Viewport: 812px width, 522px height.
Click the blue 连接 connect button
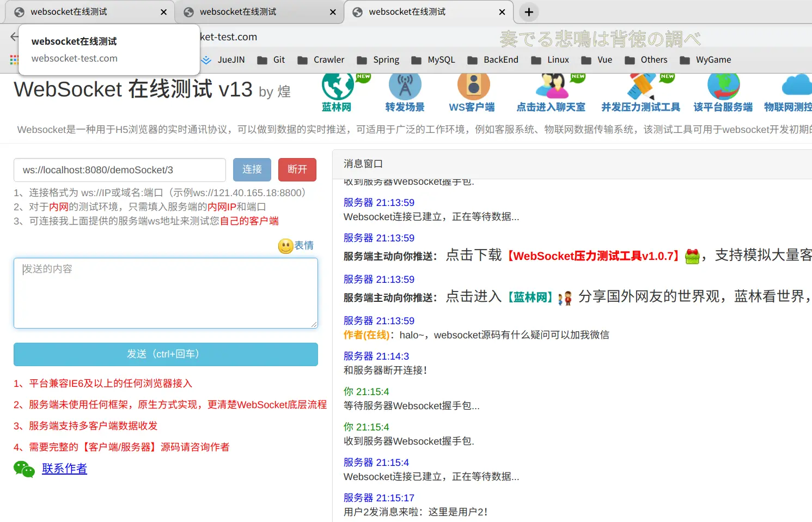coord(252,169)
